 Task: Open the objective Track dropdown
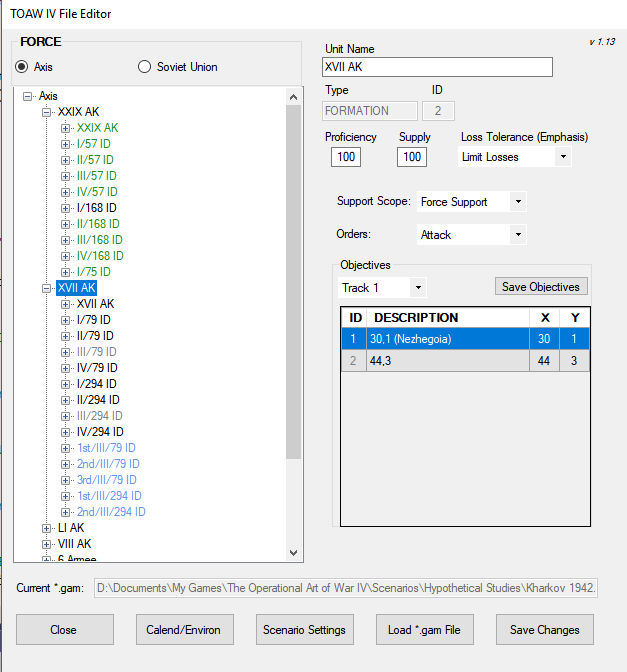click(x=418, y=288)
